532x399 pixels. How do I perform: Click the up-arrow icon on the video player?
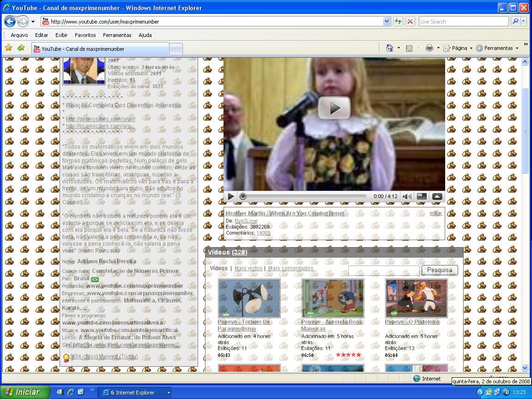tap(437, 196)
